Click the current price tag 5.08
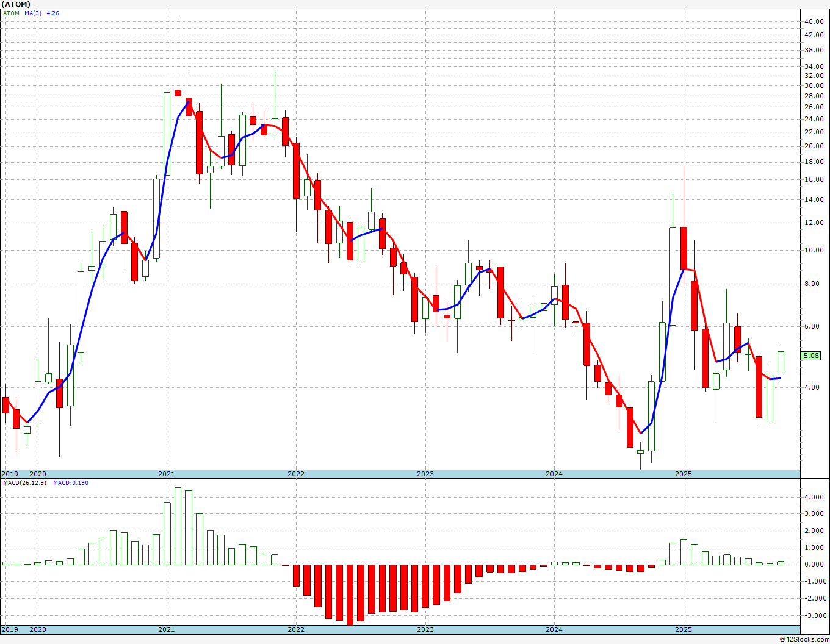 pyautogui.click(x=812, y=356)
